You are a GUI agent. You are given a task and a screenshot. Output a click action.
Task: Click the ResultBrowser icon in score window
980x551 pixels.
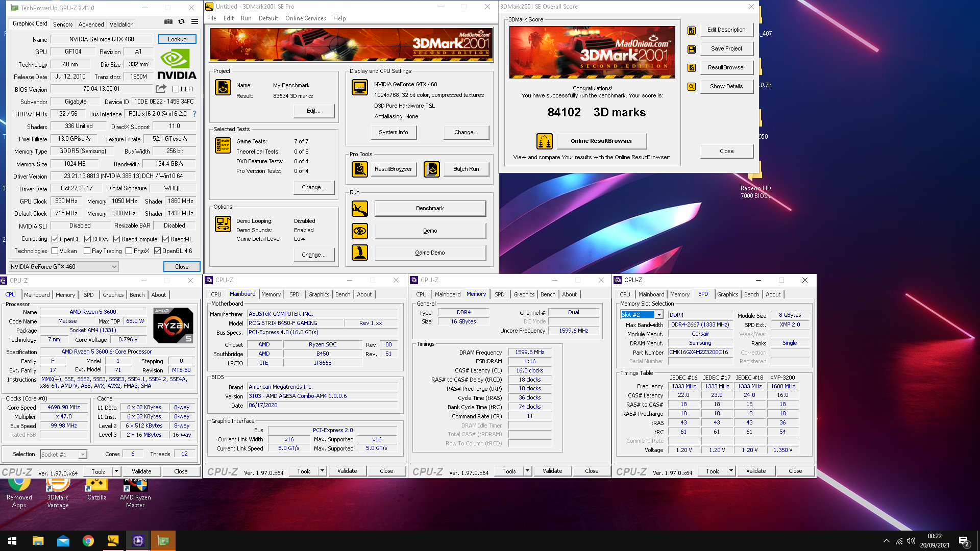692,68
